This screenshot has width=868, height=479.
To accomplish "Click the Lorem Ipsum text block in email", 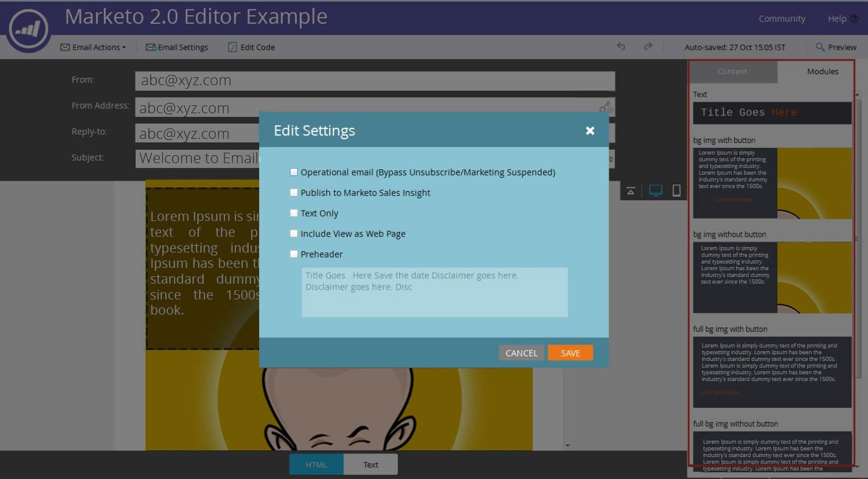I will coord(203,268).
